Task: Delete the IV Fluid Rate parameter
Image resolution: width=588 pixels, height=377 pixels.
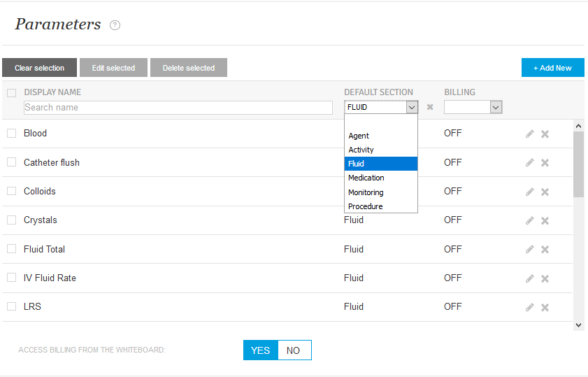Action: [545, 278]
